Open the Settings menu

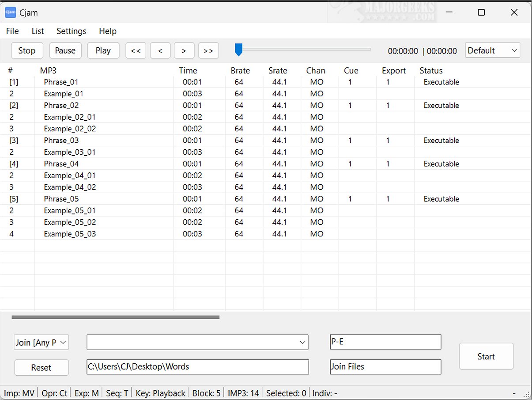click(x=71, y=31)
